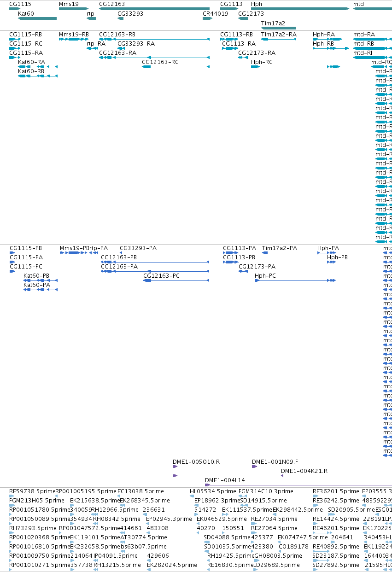Click the rtp gene feature
Viewport: 392px width, 572px height.
pos(92,18)
